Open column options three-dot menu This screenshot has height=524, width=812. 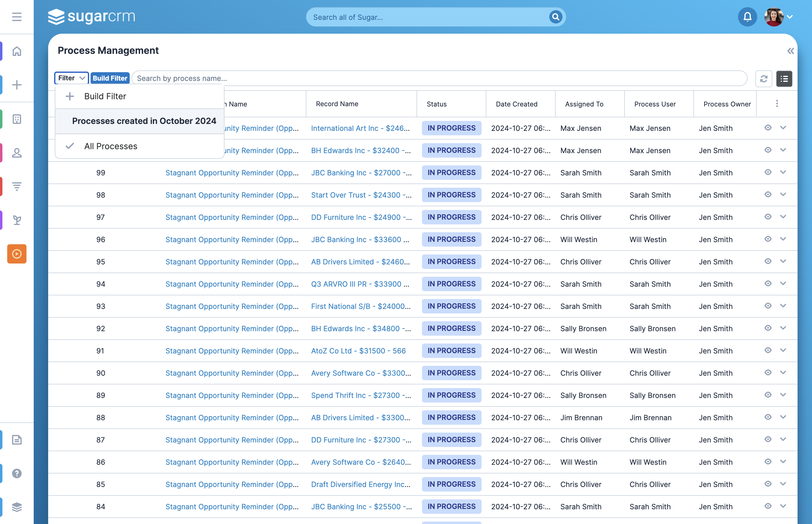776,103
